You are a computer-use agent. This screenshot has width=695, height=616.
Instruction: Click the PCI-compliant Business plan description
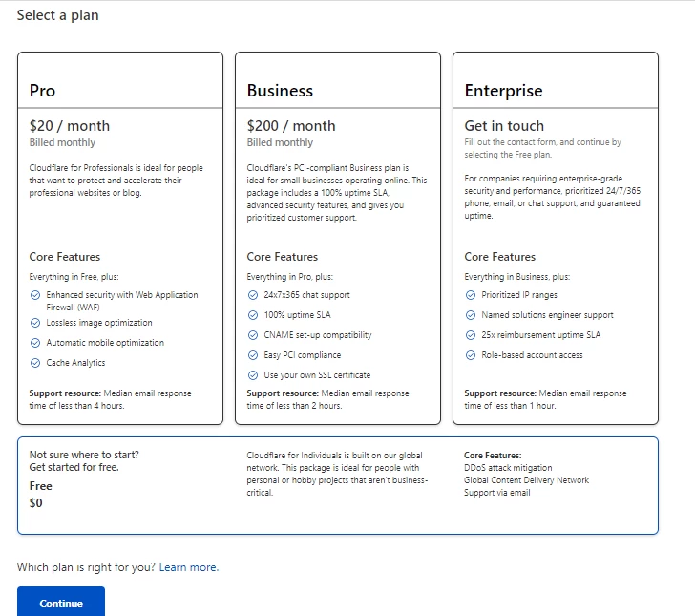(x=337, y=193)
